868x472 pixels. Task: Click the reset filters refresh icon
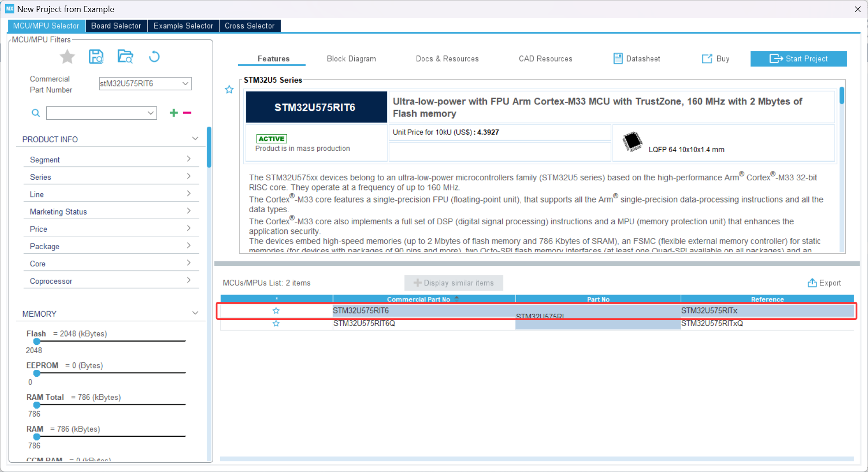(x=154, y=57)
